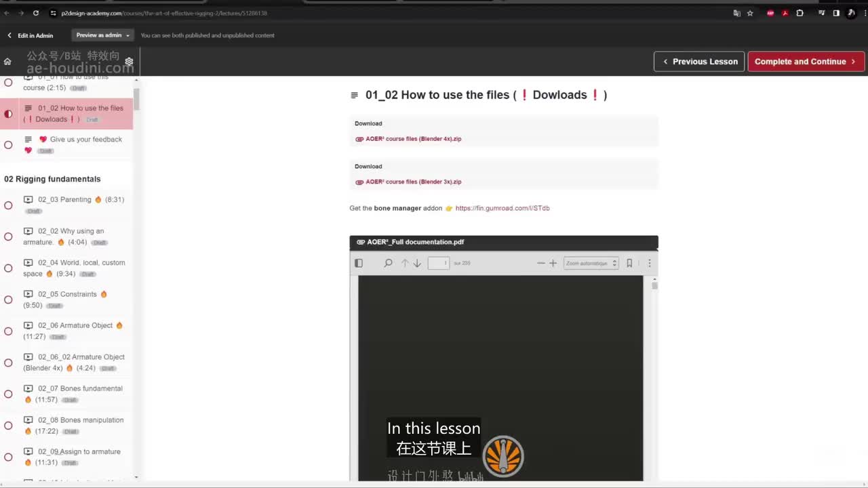Open the bone manager gumroad link
This screenshot has height=488, width=868.
point(502,208)
